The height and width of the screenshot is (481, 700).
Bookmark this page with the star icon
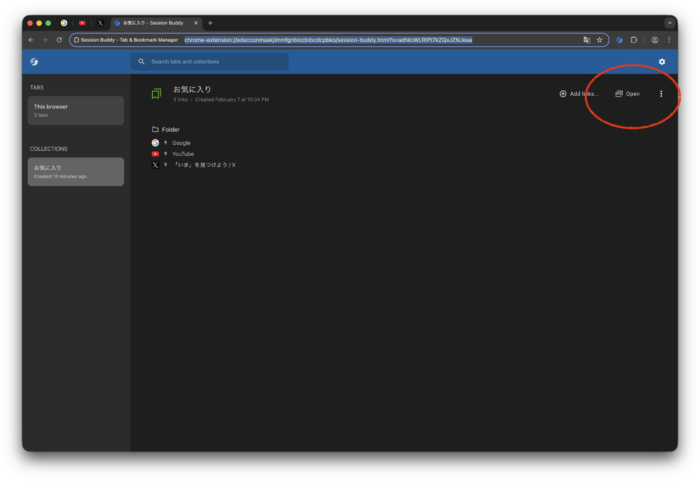coord(599,40)
